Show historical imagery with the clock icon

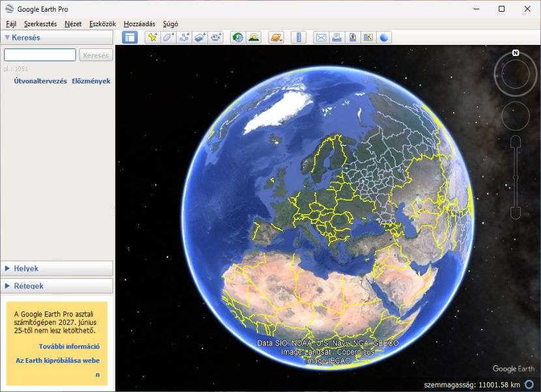(x=238, y=37)
